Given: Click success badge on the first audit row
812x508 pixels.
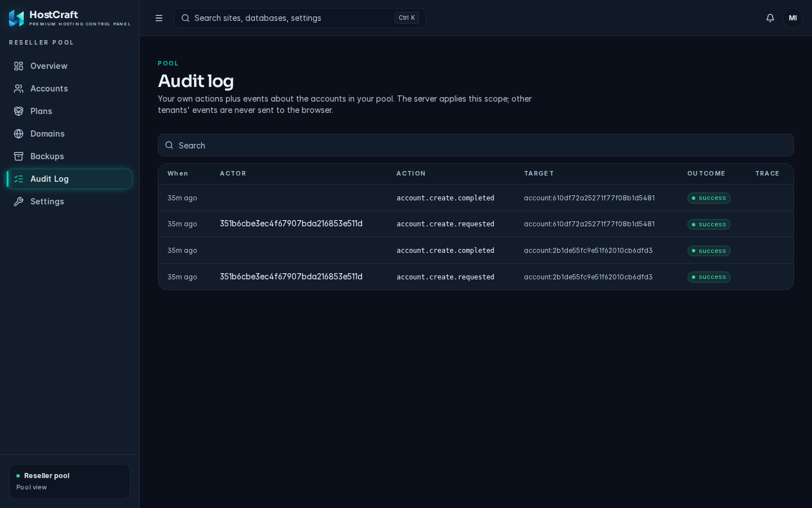Looking at the screenshot, I should pyautogui.click(x=709, y=198).
